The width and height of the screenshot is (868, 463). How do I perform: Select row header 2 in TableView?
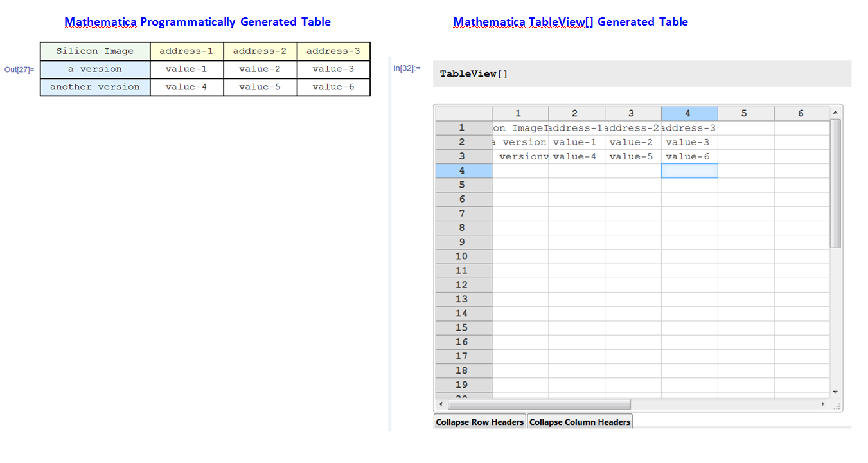pos(464,142)
